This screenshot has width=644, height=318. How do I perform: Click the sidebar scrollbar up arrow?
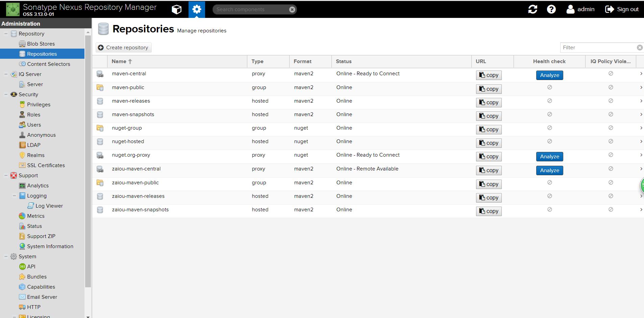tap(88, 32)
